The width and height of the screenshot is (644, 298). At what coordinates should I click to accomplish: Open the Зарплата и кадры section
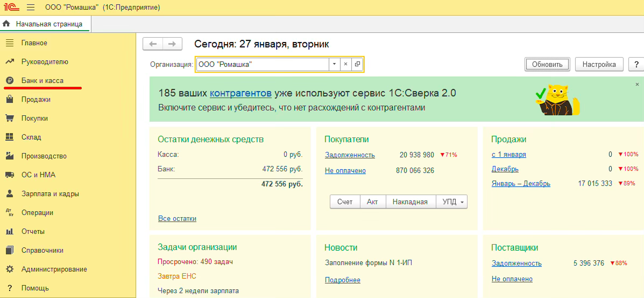click(x=50, y=194)
